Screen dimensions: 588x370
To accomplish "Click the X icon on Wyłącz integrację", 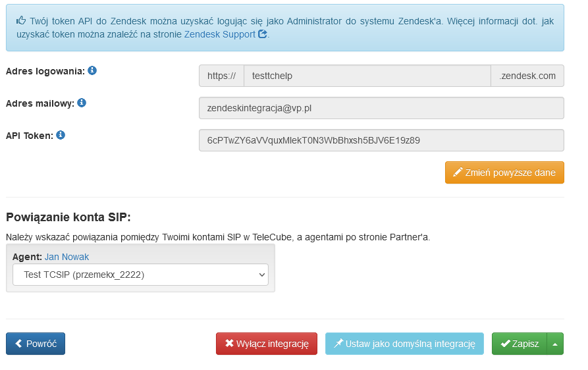I will [x=229, y=343].
